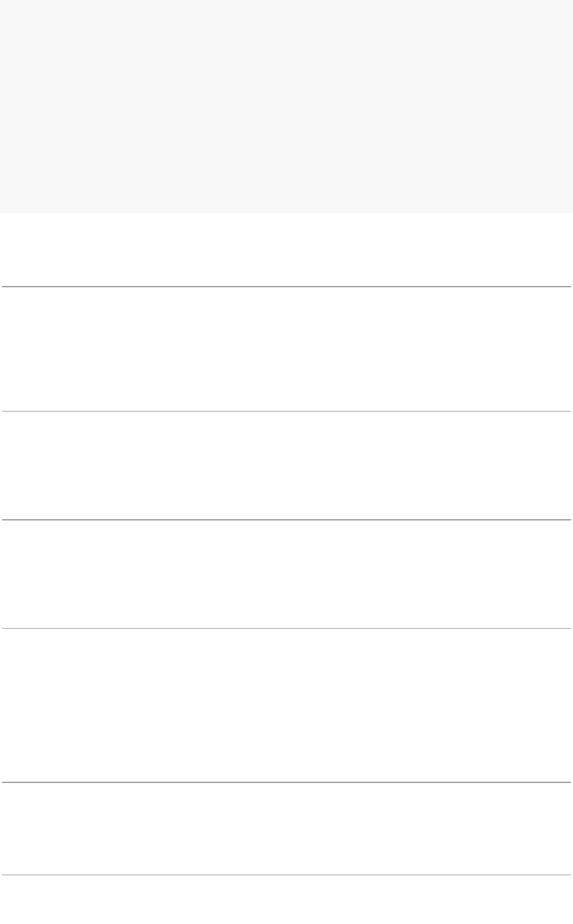This screenshot has width=573, height=924.
Task: Click the light gray header banner
Action: [286, 106]
